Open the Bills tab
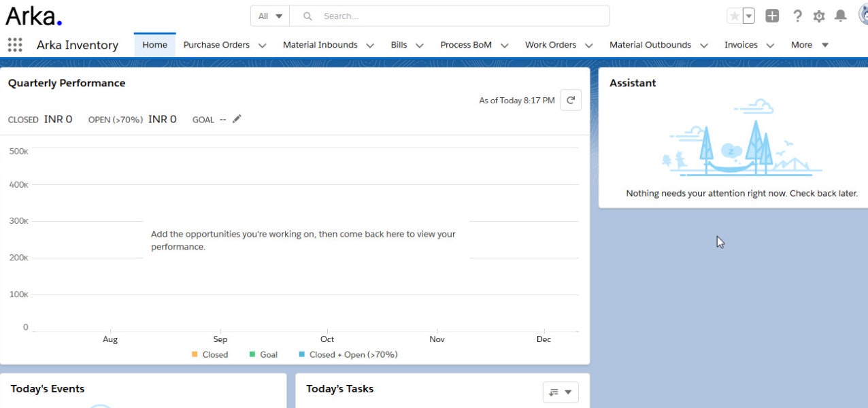The width and height of the screenshot is (868, 408). tap(399, 45)
